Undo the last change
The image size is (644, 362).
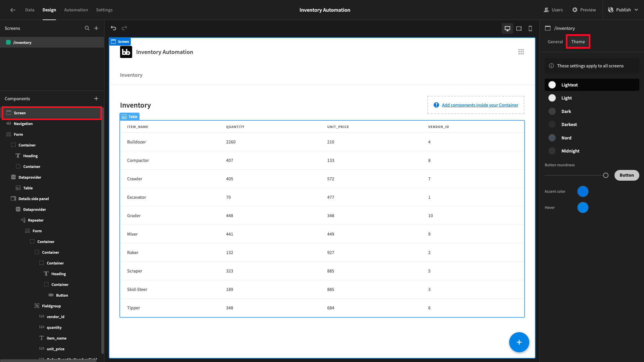[x=113, y=28]
